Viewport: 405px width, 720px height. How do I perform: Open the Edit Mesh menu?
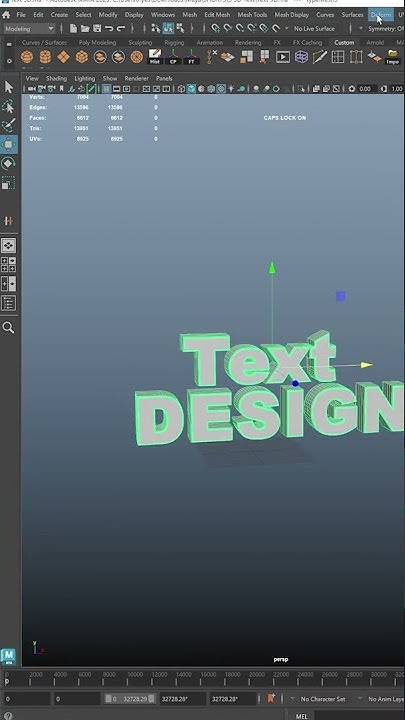tap(217, 15)
